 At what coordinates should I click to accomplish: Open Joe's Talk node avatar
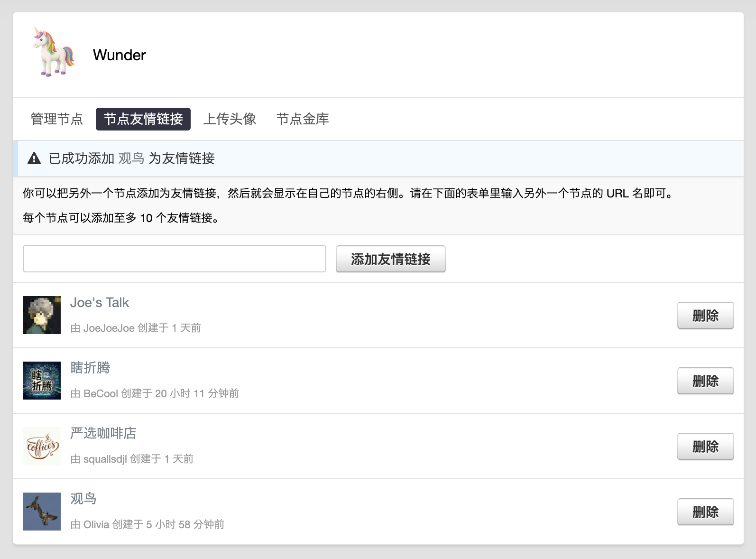click(x=42, y=315)
